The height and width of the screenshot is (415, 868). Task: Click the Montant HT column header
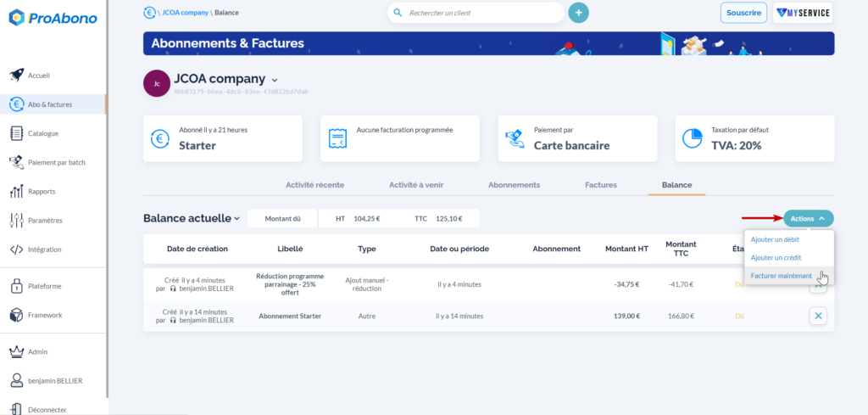tap(626, 249)
